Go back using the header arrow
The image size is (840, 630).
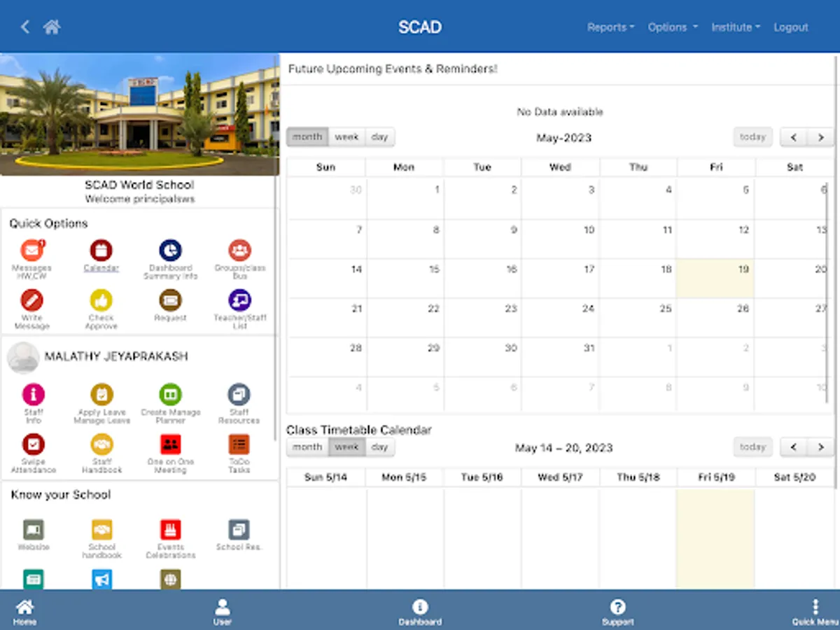(25, 27)
